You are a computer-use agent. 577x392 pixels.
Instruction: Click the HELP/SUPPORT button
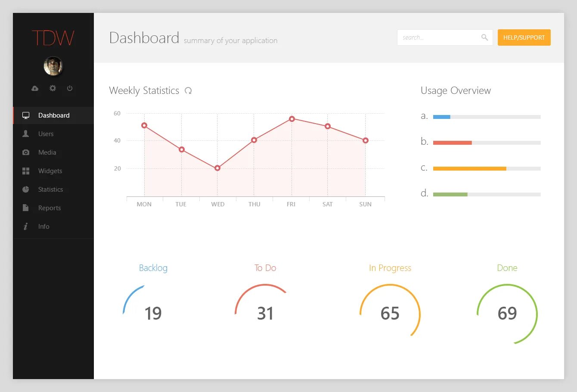(524, 37)
